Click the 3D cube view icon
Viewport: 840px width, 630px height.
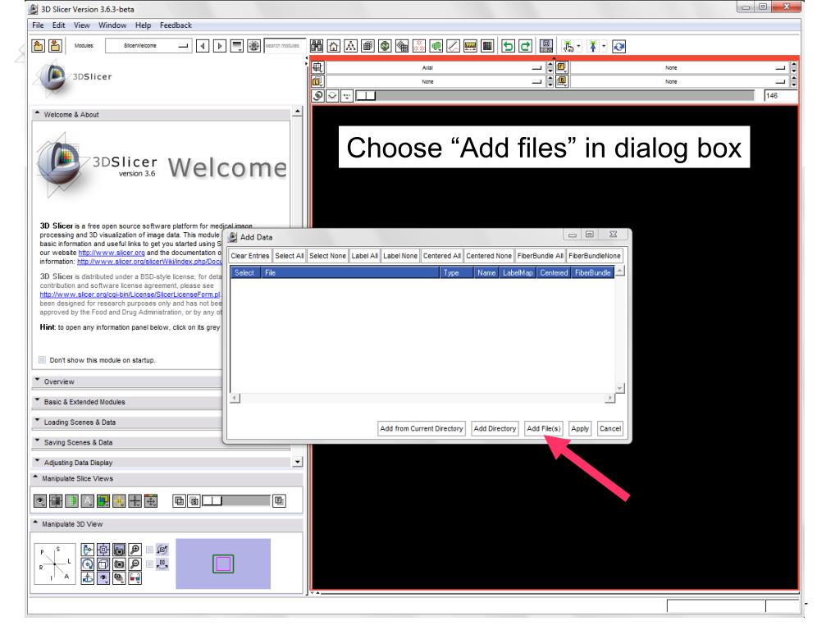tap(103, 564)
